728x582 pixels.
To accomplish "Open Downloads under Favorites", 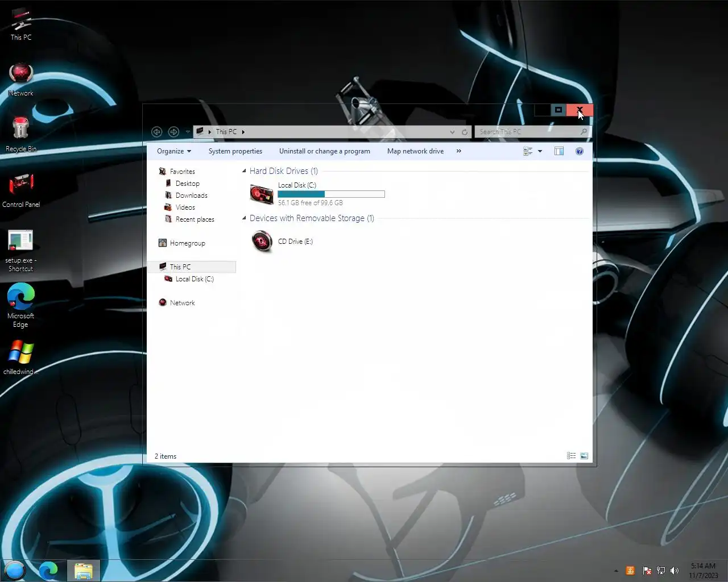I will 192,196.
